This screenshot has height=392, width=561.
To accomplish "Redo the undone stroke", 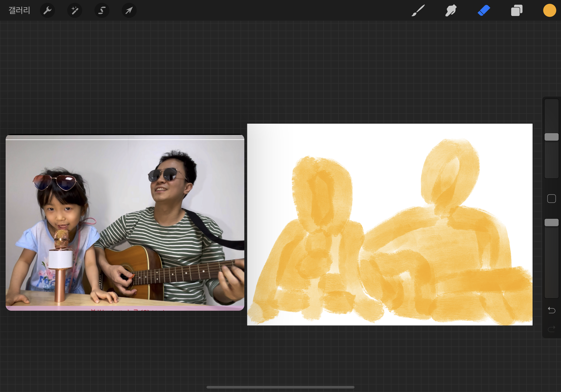I will [551, 329].
